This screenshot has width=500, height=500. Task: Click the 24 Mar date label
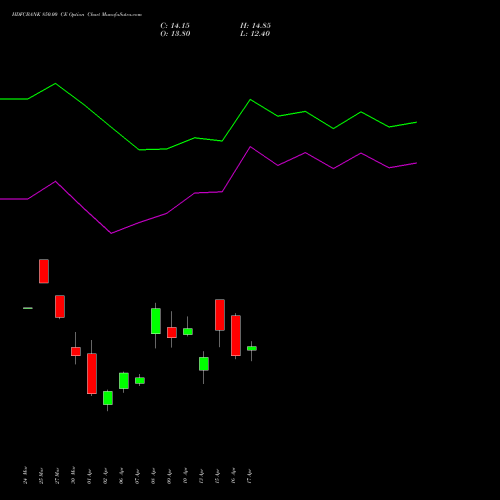tap(26, 475)
